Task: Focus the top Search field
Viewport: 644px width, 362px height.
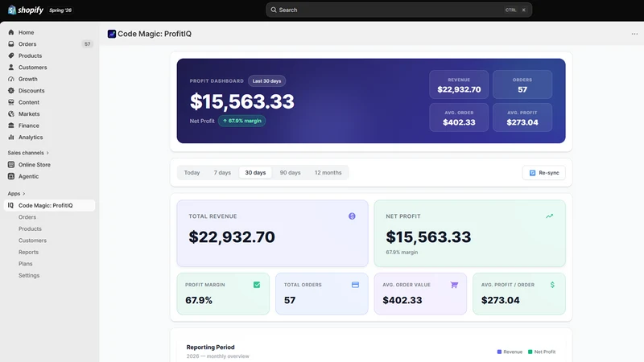Action: (398, 10)
